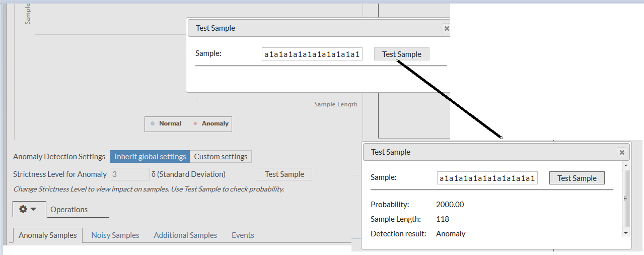644x255 pixels.
Task: Focus the Sample field in results dialog
Action: click(x=487, y=178)
